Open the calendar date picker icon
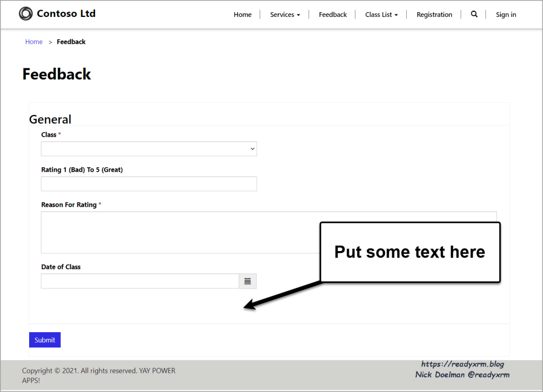543x392 pixels. click(248, 281)
